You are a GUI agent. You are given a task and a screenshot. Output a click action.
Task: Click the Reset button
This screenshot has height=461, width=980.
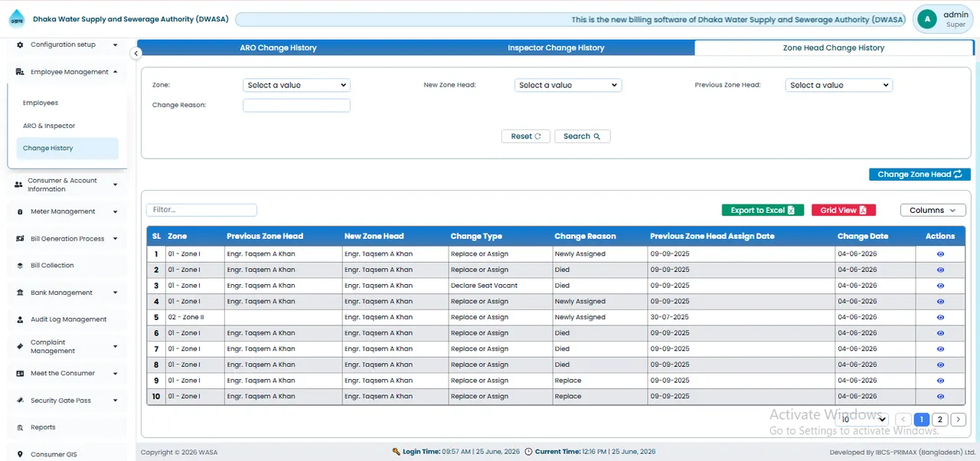[526, 136]
